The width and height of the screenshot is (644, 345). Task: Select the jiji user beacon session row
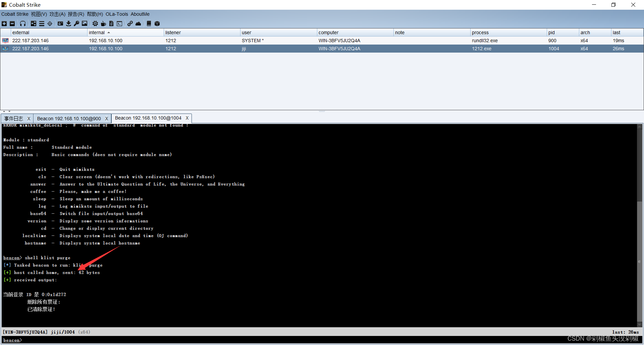(322, 49)
